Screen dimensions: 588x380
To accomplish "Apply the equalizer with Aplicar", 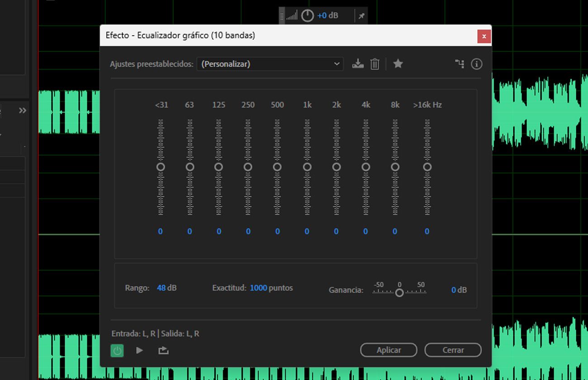I will [x=389, y=350].
